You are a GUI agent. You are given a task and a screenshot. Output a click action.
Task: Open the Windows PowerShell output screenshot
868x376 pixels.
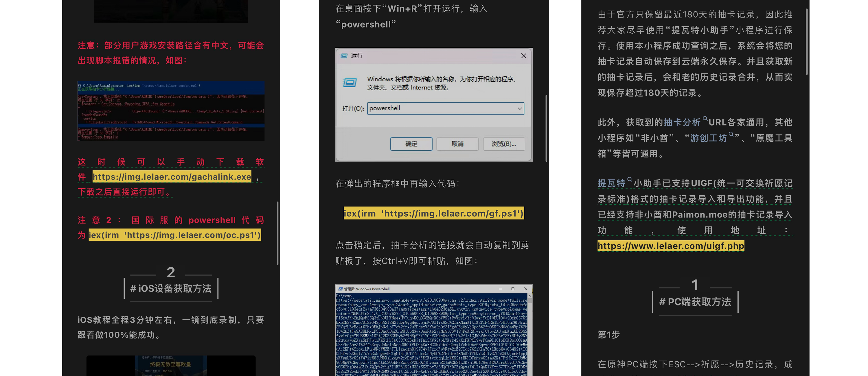pos(434,330)
